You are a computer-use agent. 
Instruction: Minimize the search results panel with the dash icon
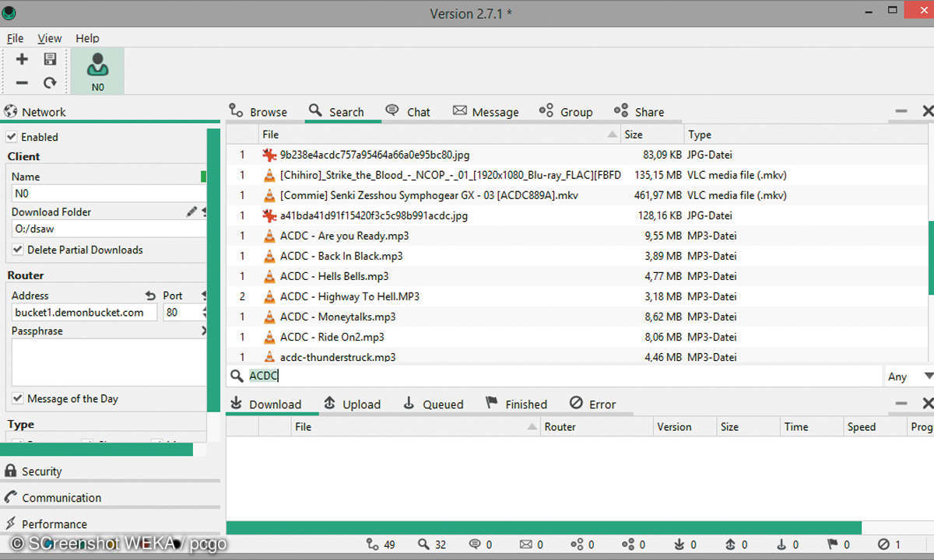click(x=901, y=112)
